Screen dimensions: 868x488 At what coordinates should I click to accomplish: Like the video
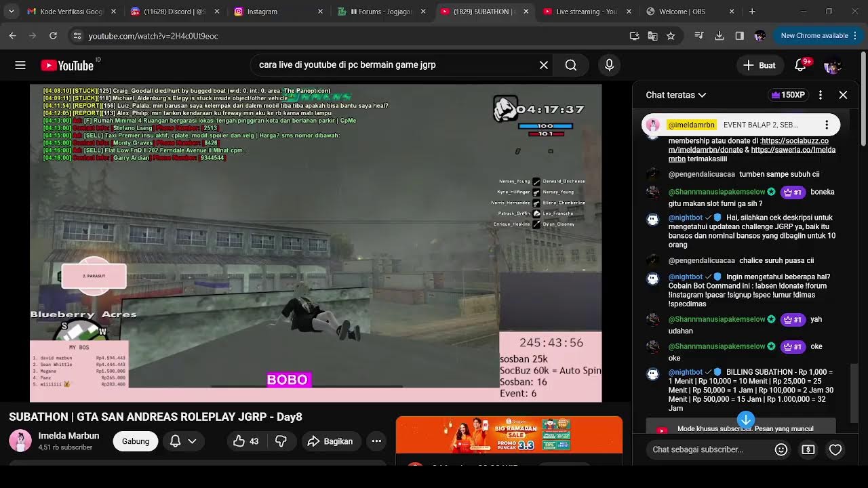tap(246, 441)
